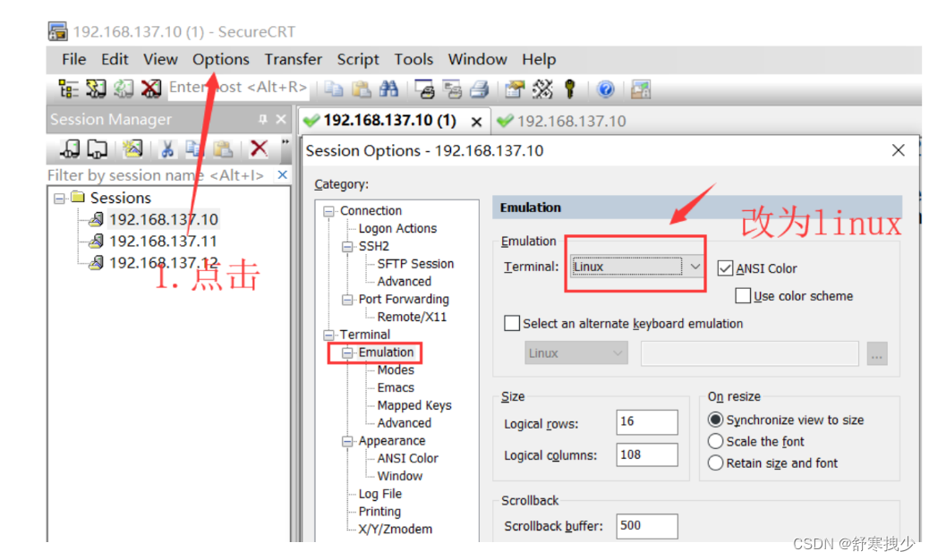929x560 pixels.
Task: Click the Print printer icon
Action: (480, 89)
